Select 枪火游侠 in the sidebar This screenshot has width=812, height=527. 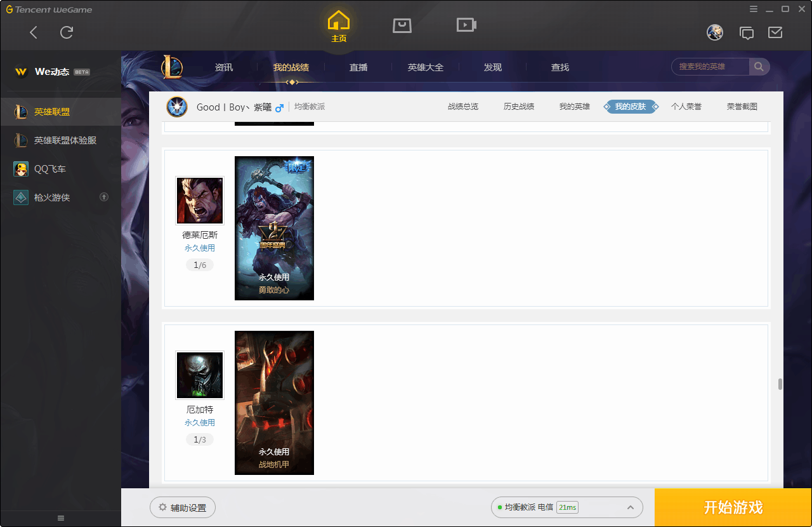pyautogui.click(x=60, y=197)
